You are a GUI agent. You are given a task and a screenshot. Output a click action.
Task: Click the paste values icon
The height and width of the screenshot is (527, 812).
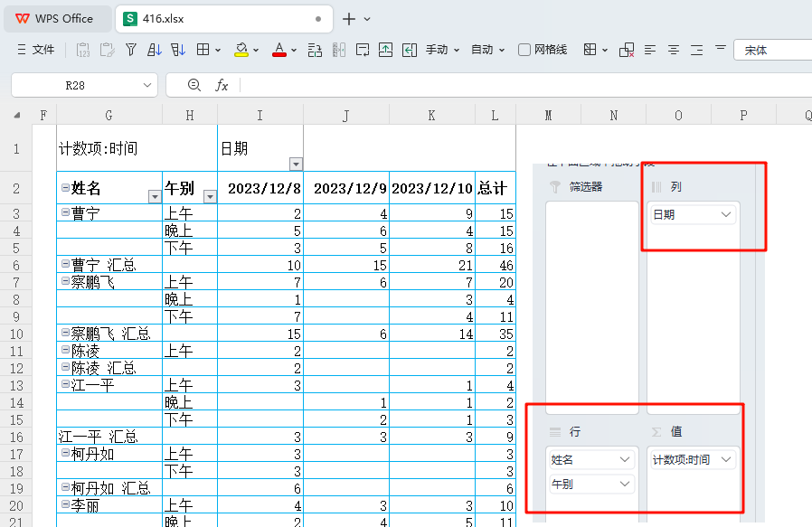pos(83,50)
